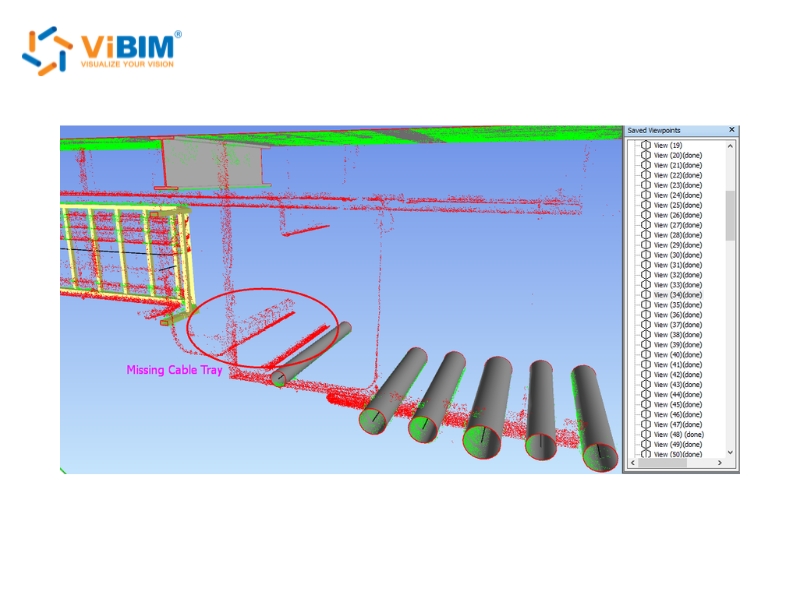
Task: Select View (19) in Saved Viewpoints
Action: point(668,145)
